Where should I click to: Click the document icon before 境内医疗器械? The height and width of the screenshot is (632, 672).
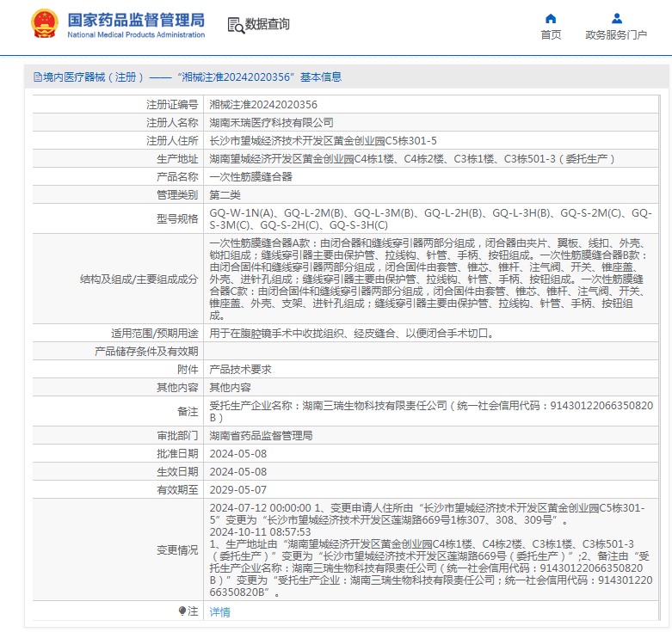[x=37, y=77]
